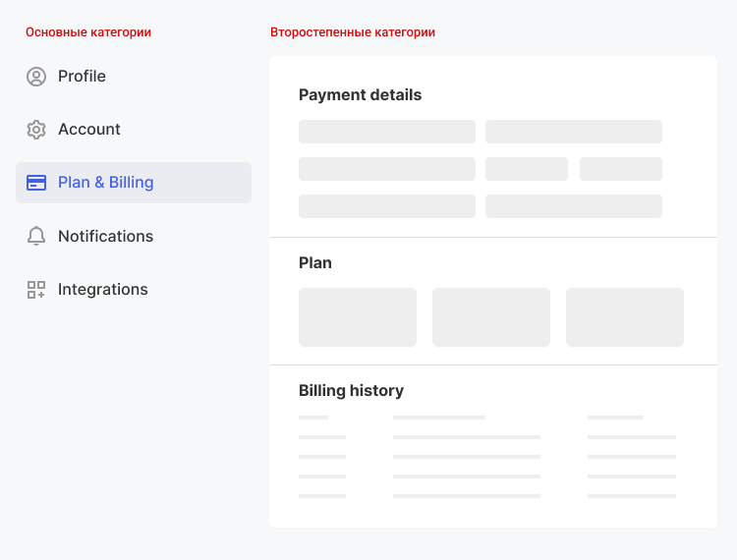Click the Payment details heading

[360, 95]
